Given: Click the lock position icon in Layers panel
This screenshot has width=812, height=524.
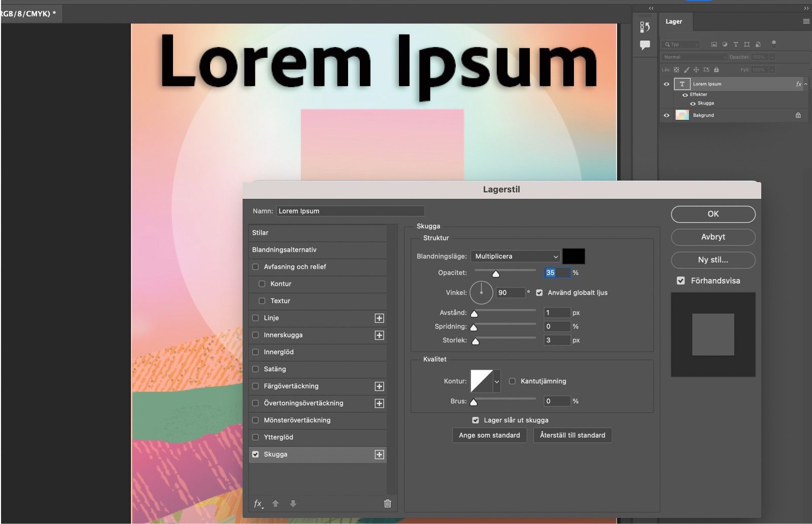Looking at the screenshot, I should [696, 69].
